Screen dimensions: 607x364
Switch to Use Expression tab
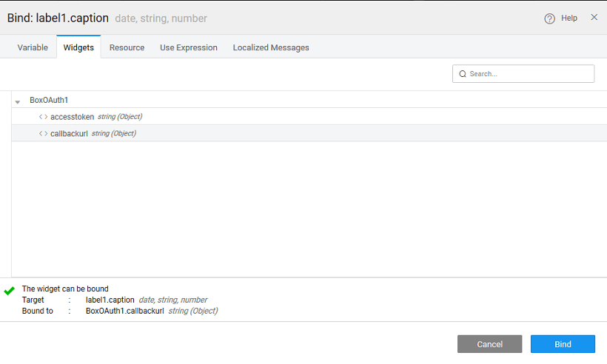(189, 47)
